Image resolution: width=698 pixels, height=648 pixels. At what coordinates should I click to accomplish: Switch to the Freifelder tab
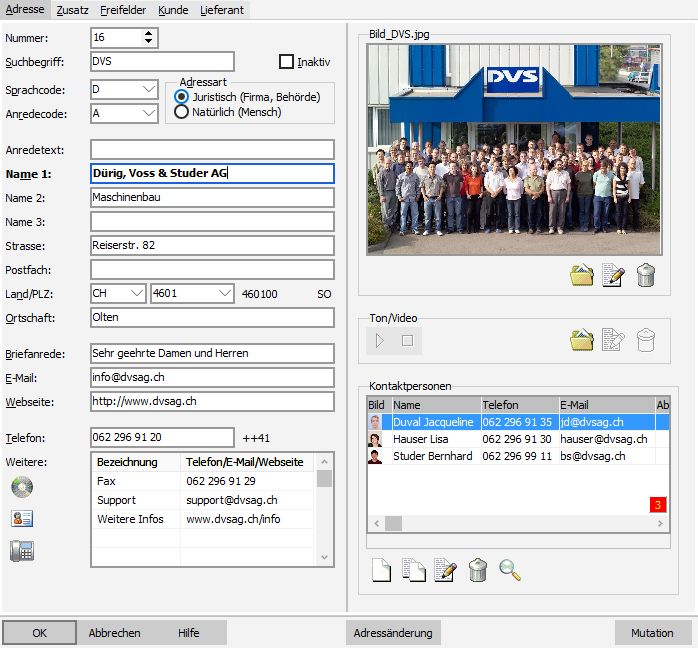click(124, 9)
